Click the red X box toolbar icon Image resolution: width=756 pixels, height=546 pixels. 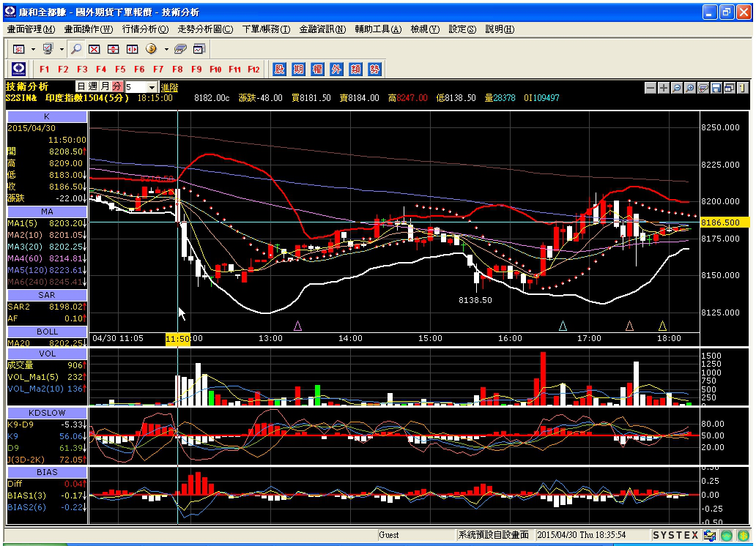tap(94, 49)
